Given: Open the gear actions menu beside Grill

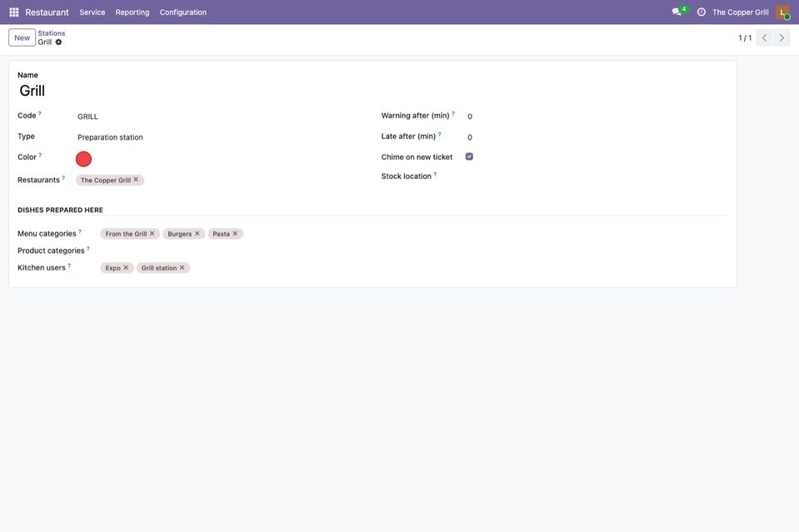Looking at the screenshot, I should pos(58,42).
